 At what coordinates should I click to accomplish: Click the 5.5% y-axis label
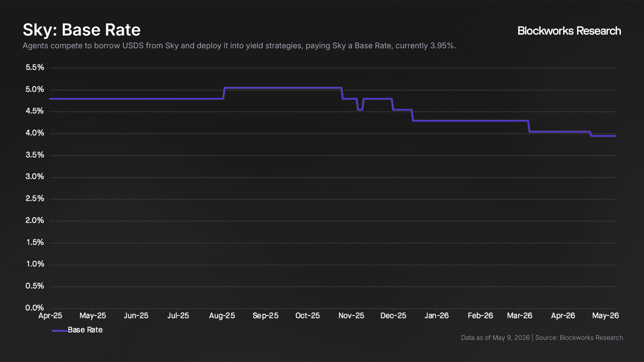(x=35, y=67)
